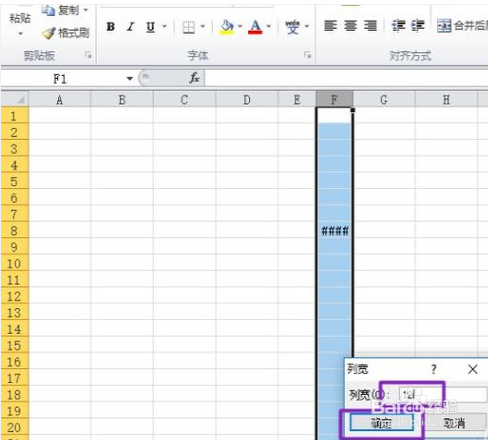Select row 1 header

[x=15, y=116]
